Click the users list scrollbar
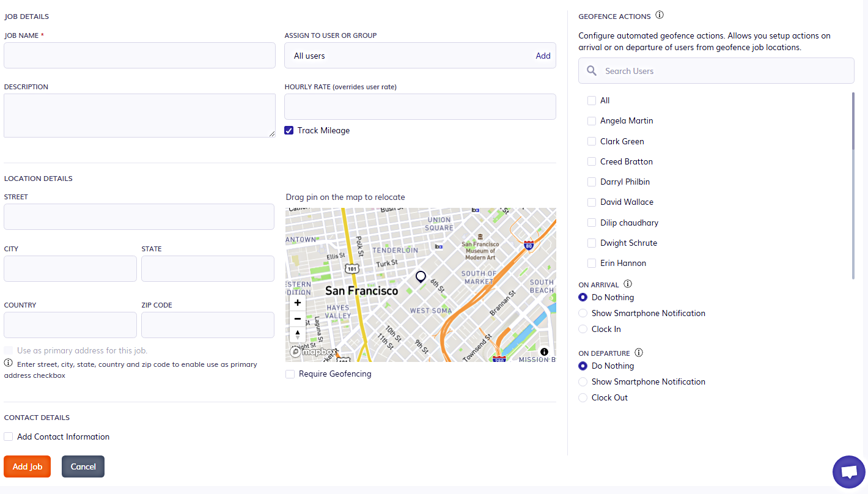Image resolution: width=868 pixels, height=494 pixels. tap(853, 121)
